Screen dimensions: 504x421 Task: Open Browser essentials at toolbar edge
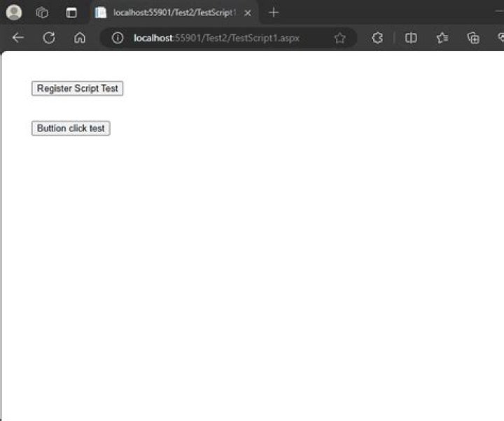click(x=500, y=38)
